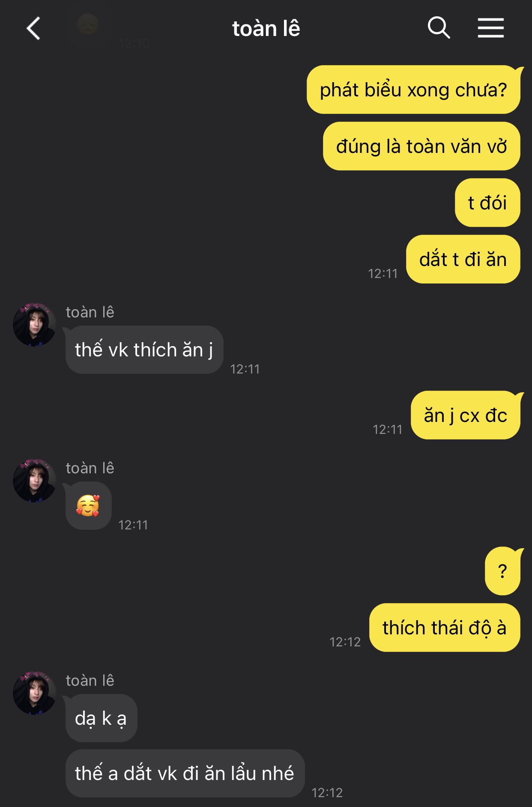Select the message "đúng là toàn văn vở"
The height and width of the screenshot is (807, 532).
pos(421,146)
